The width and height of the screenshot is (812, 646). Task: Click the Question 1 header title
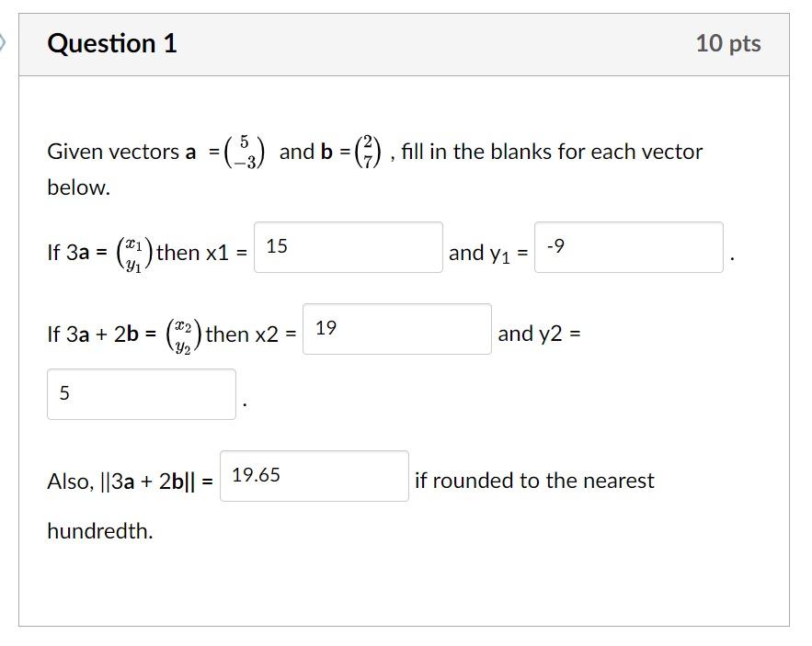113,42
